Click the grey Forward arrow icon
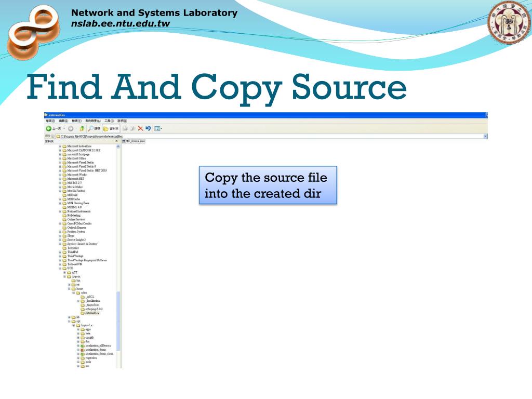532x399 pixels. 71,129
